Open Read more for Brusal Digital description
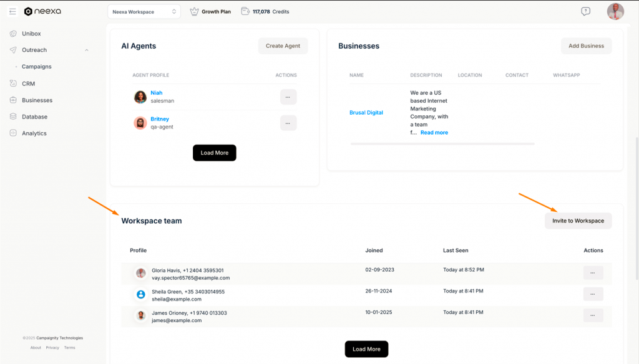The width and height of the screenshot is (639, 364). coord(434,132)
